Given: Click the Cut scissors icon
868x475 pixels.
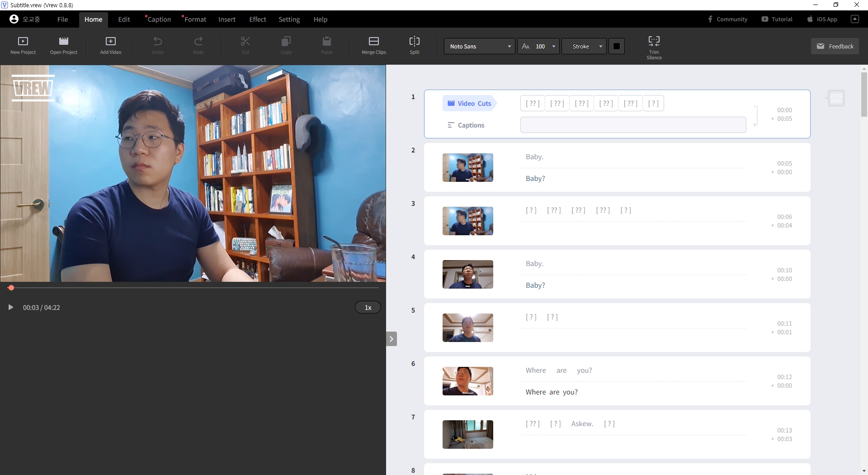Looking at the screenshot, I should (x=245, y=41).
